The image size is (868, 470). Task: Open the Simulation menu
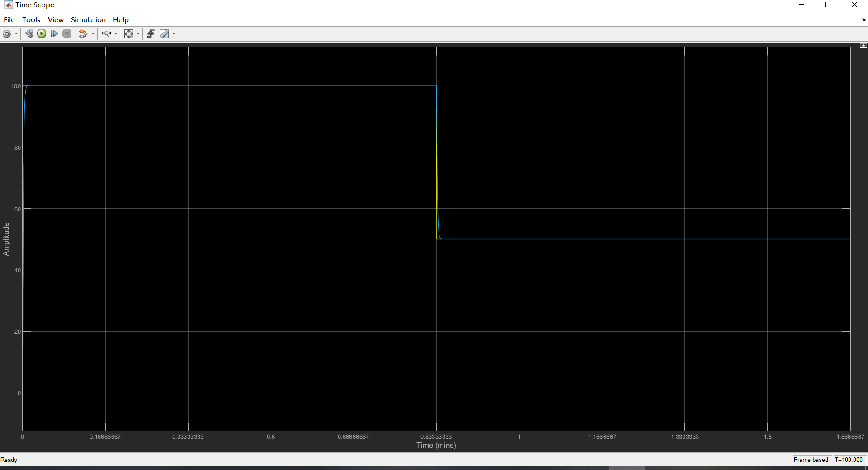88,20
